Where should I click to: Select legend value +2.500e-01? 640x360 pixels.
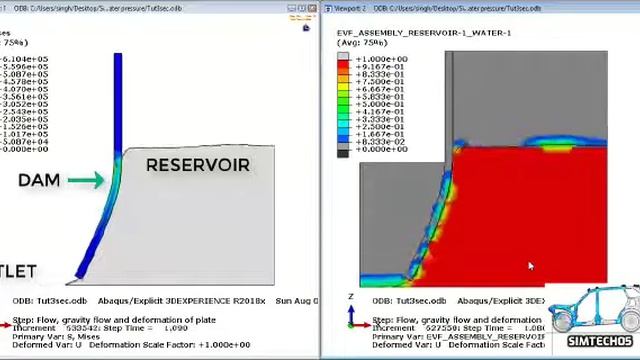click(380, 127)
